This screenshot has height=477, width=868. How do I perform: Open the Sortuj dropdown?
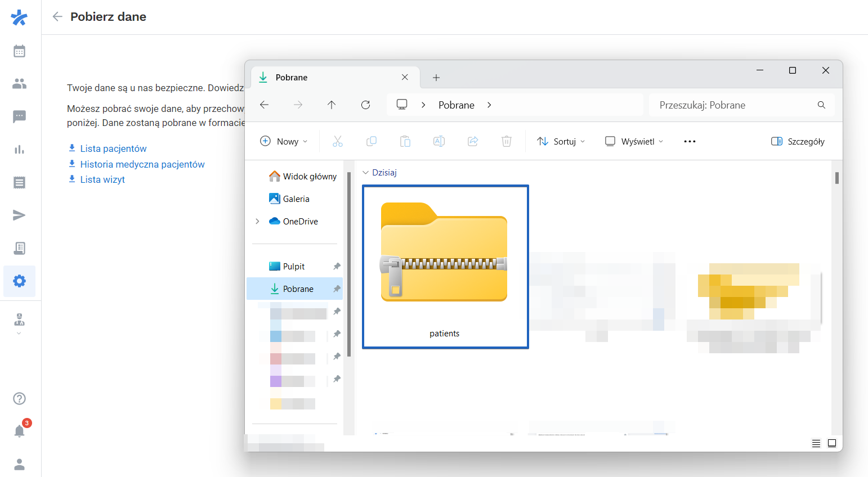pos(560,141)
